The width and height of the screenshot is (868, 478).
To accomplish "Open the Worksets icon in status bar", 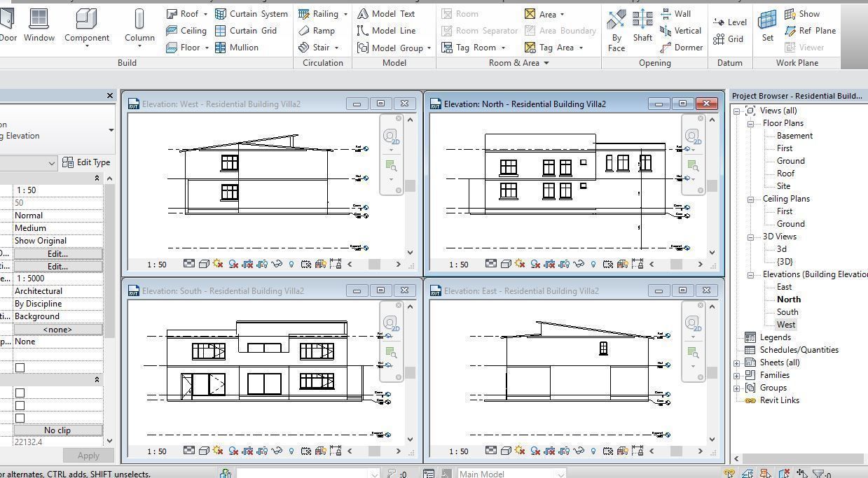I will coord(226,474).
